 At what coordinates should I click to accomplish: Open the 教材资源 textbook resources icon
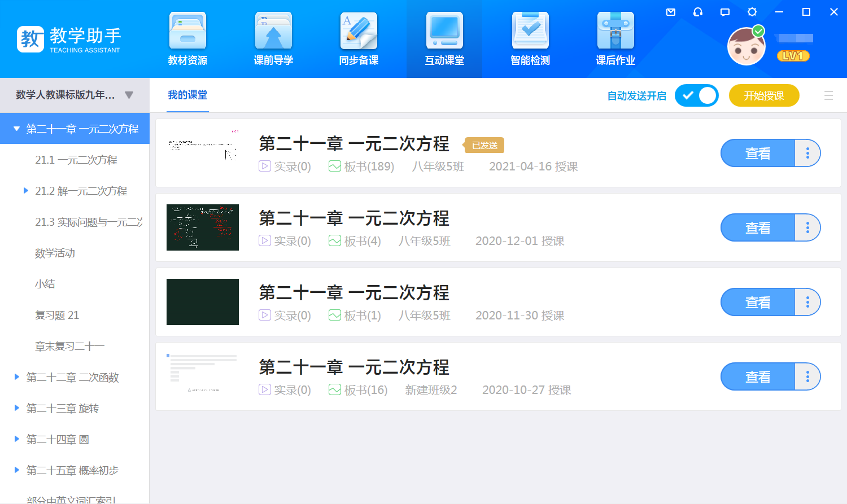point(187,38)
